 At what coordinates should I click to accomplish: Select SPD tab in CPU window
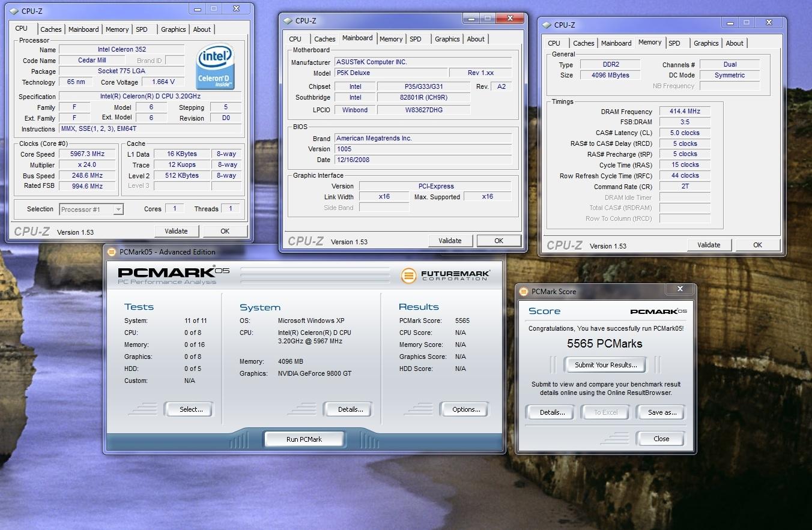[142, 29]
